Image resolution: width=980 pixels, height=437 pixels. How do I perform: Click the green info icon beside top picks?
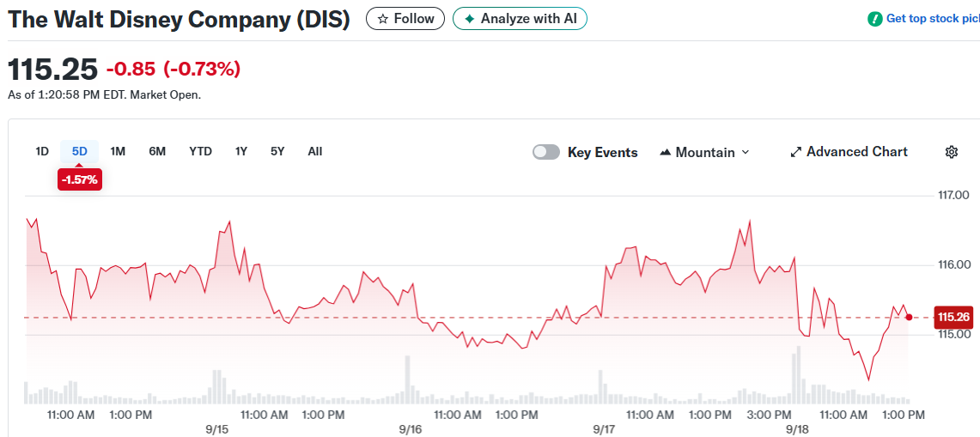pos(875,19)
